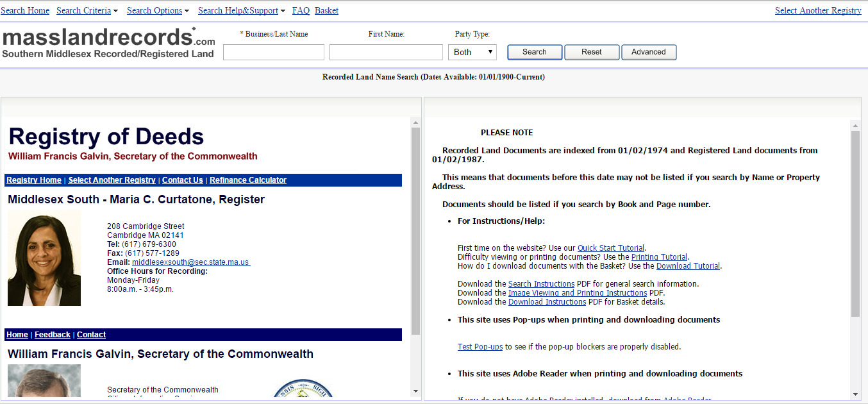Download the Search Instructions PDF
This screenshot has width=868, height=404.
[x=540, y=283]
